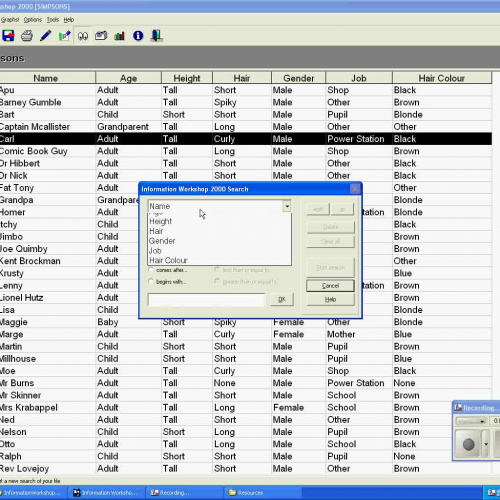Click the 'and' button in Search dialog

318,209
